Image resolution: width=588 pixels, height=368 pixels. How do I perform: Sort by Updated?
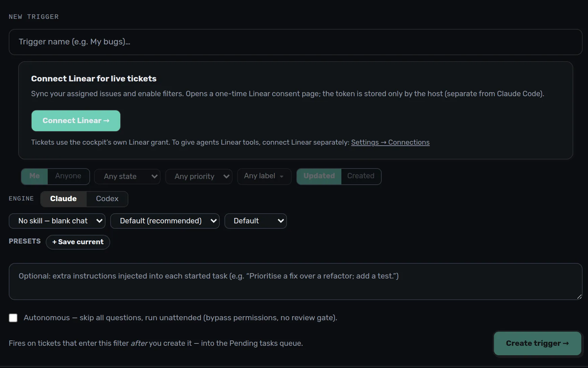[x=319, y=176]
